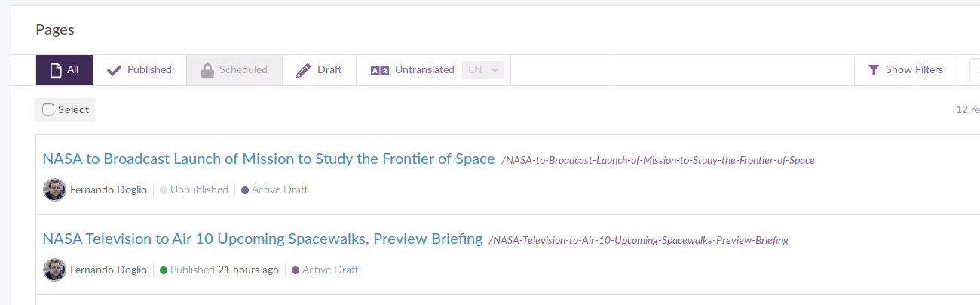Click the lock icon beside Scheduled
The height and width of the screenshot is (305, 980).
coord(207,70)
